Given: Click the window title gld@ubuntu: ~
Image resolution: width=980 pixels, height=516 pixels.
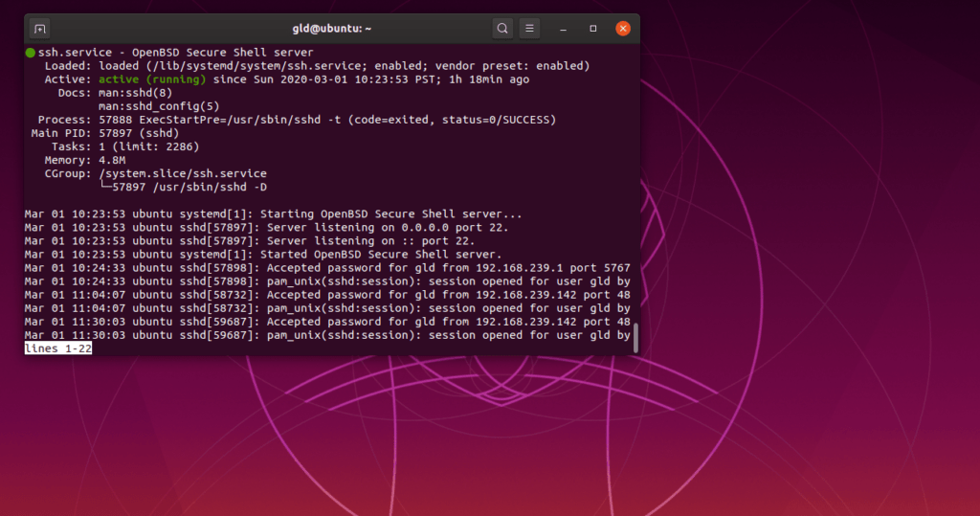Looking at the screenshot, I should [332, 29].
